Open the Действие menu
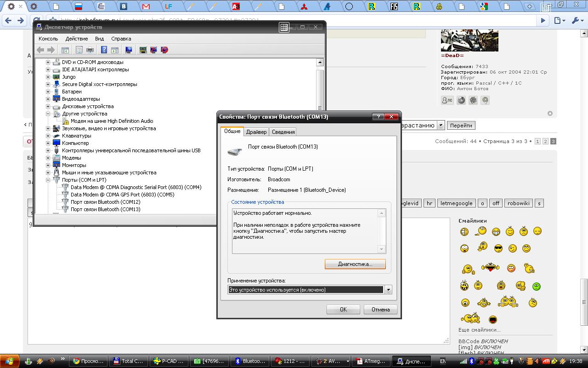 tap(76, 39)
